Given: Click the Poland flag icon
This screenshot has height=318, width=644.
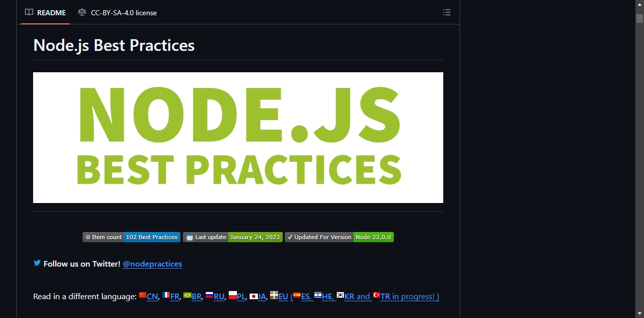Looking at the screenshot, I should coord(233,295).
